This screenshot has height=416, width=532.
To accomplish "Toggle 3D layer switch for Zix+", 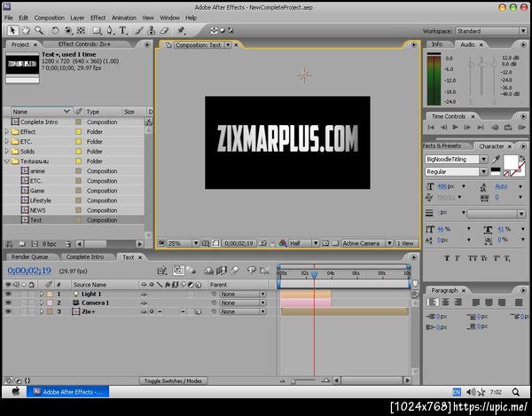I will (x=199, y=311).
